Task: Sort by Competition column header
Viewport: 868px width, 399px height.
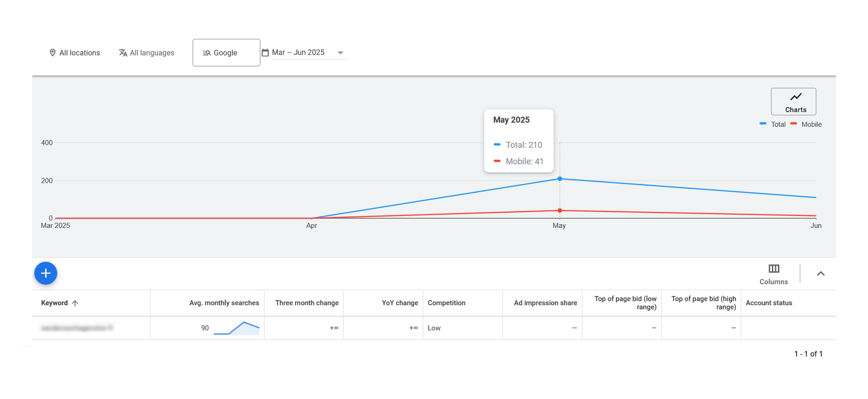Action: [x=446, y=303]
